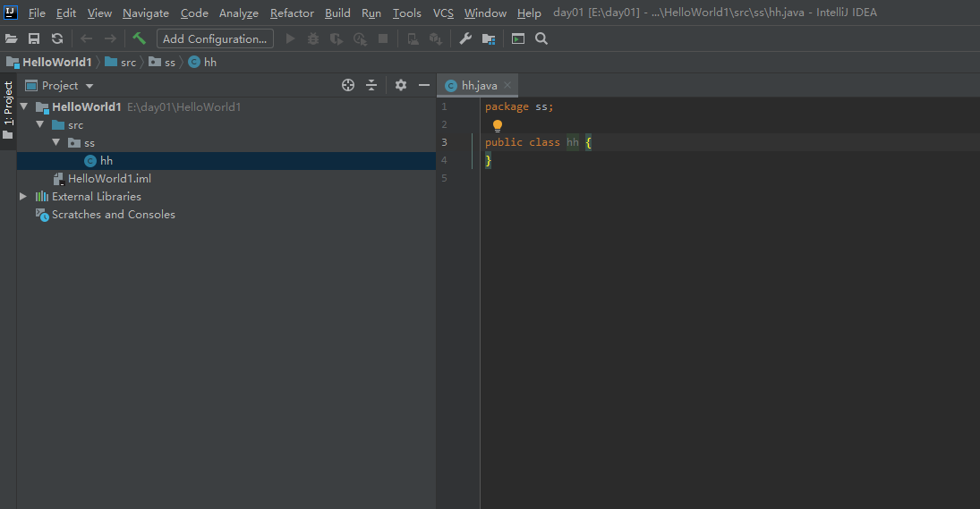Click the Synchronize refresh icon
Screen dimensions: 980x509
tap(57, 38)
